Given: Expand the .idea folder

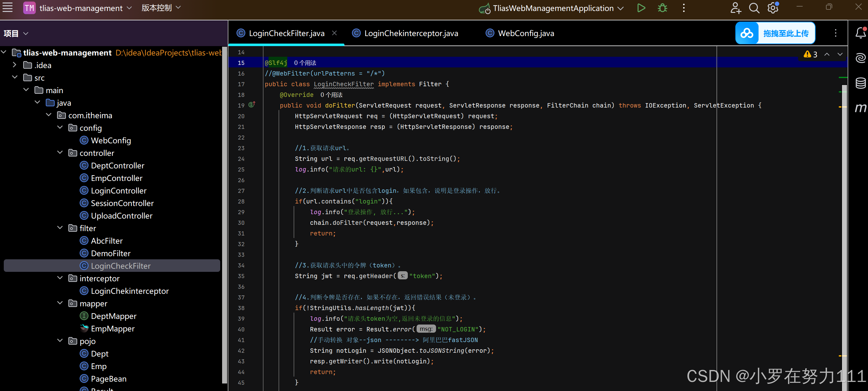Looking at the screenshot, I should [x=14, y=65].
